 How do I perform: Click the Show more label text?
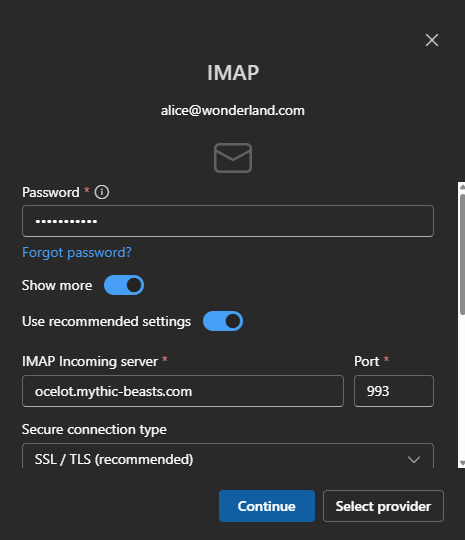pos(57,285)
